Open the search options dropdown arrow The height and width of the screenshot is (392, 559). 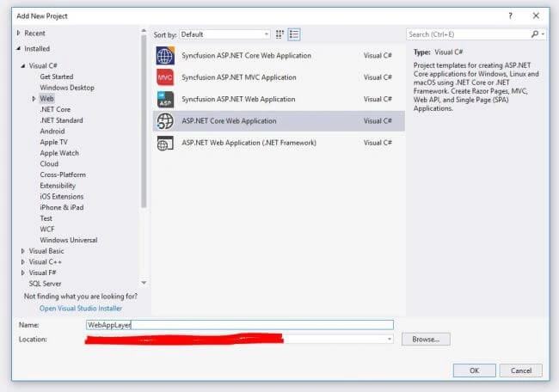(543, 34)
